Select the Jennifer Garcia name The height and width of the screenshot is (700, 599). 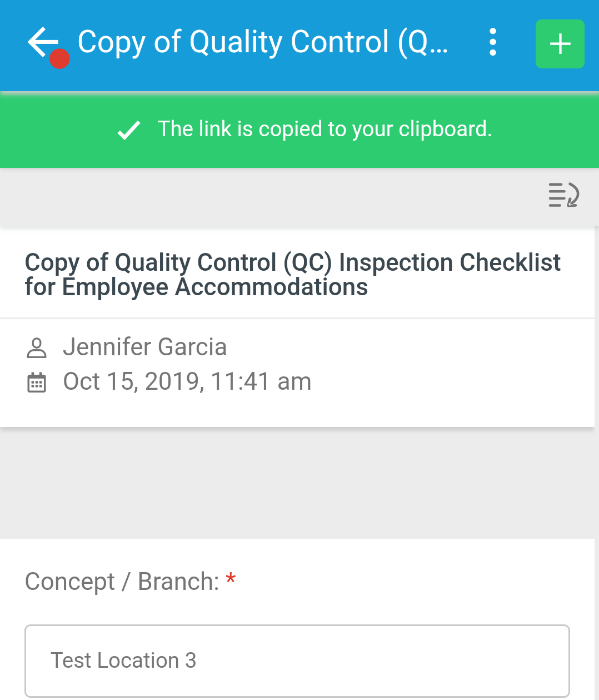(x=145, y=347)
